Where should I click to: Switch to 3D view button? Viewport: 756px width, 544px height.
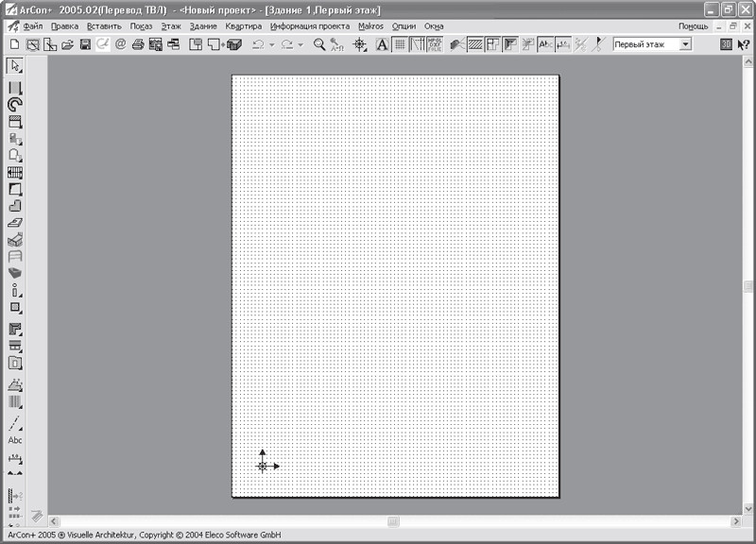[x=725, y=44]
